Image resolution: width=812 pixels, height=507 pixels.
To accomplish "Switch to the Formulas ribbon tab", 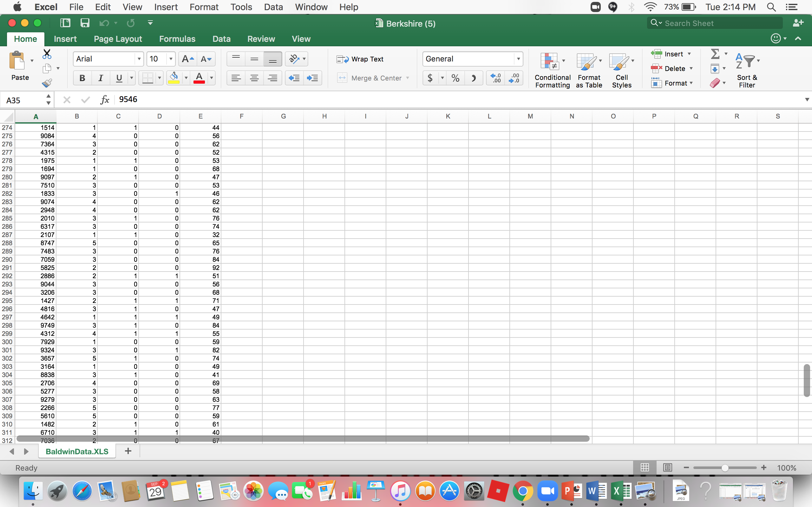I will tap(177, 39).
